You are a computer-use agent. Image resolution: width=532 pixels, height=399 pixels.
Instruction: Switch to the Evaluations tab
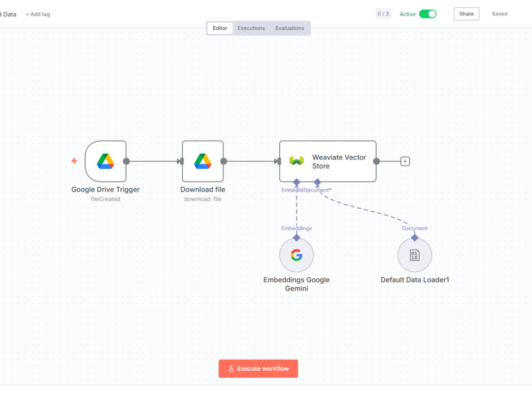(290, 28)
